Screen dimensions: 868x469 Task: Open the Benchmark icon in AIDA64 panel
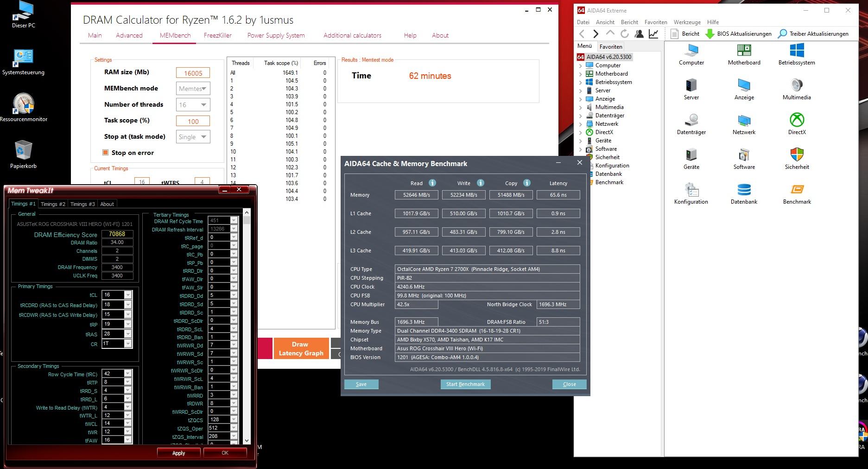pos(797,194)
